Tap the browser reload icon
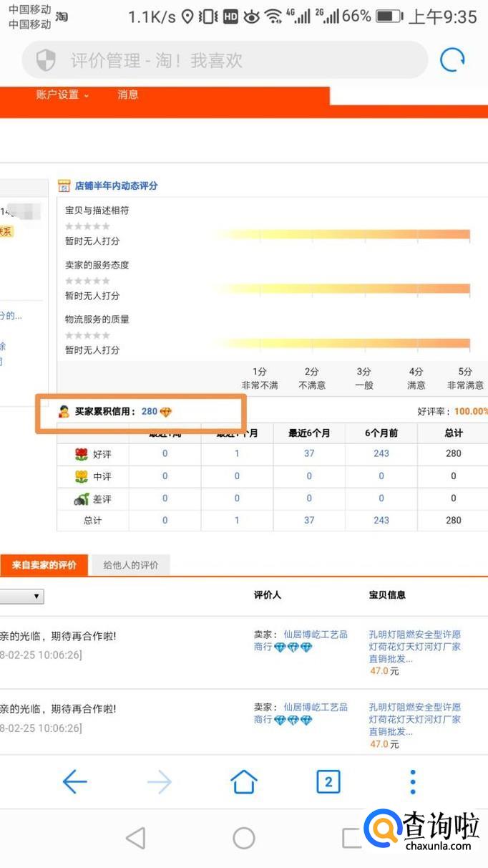488x868 pixels. click(452, 60)
